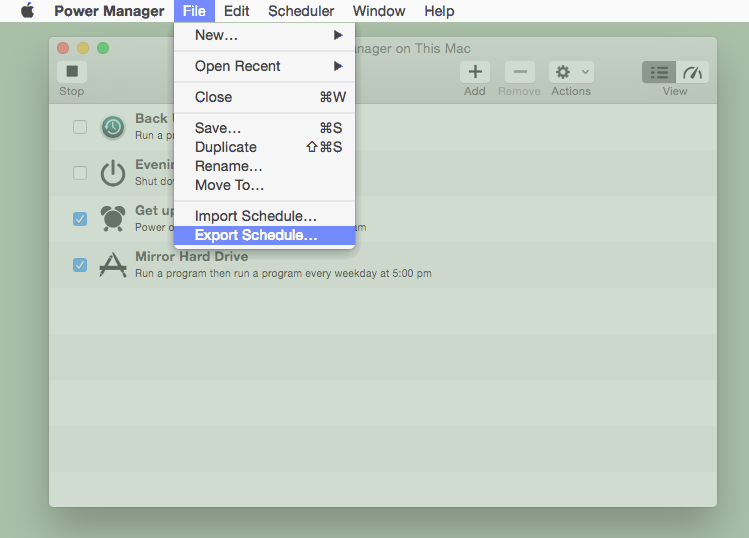Enable the Evening shut down event checkbox

click(80, 173)
